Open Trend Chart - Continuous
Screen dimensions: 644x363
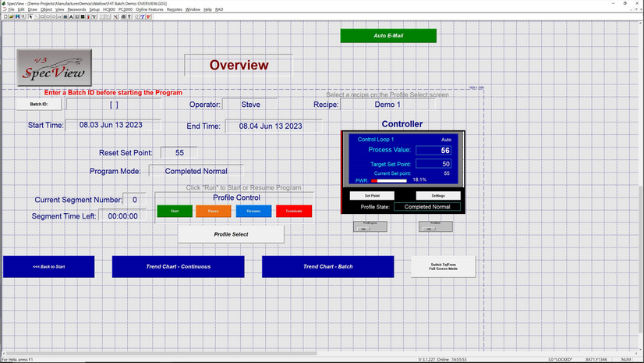pos(178,266)
